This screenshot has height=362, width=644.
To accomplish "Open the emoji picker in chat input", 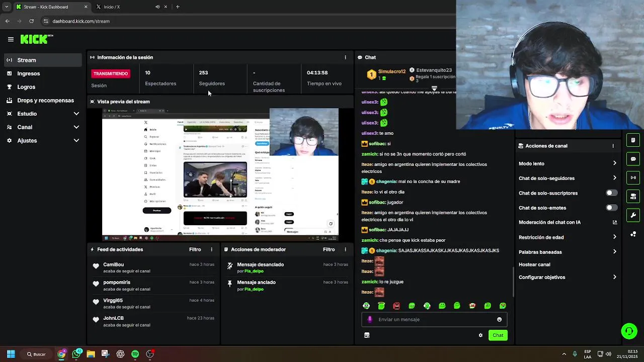I will pos(499,319).
